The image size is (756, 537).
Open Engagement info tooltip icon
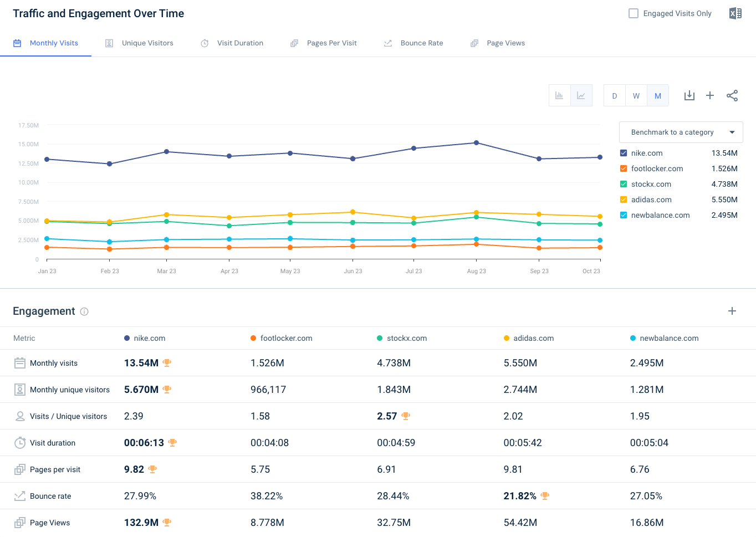84,311
